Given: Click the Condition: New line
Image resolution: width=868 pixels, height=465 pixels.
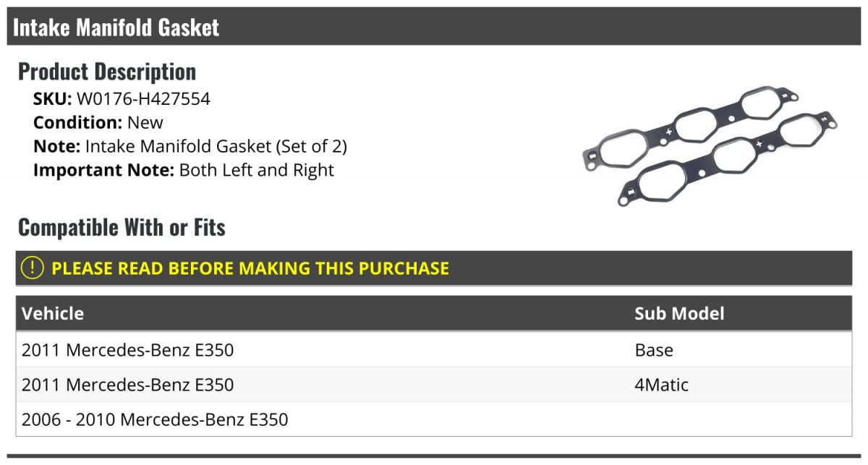Looking at the screenshot, I should [98, 122].
